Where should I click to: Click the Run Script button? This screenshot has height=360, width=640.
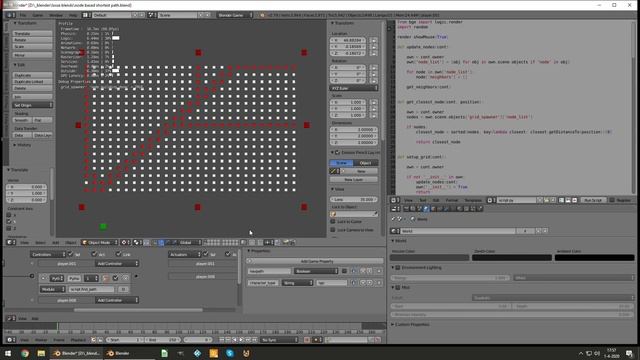(x=593, y=200)
